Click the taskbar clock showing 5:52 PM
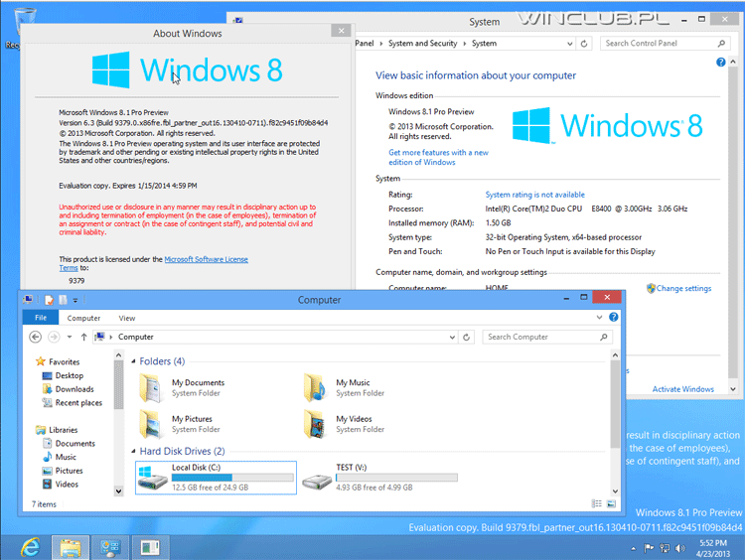 713,548
